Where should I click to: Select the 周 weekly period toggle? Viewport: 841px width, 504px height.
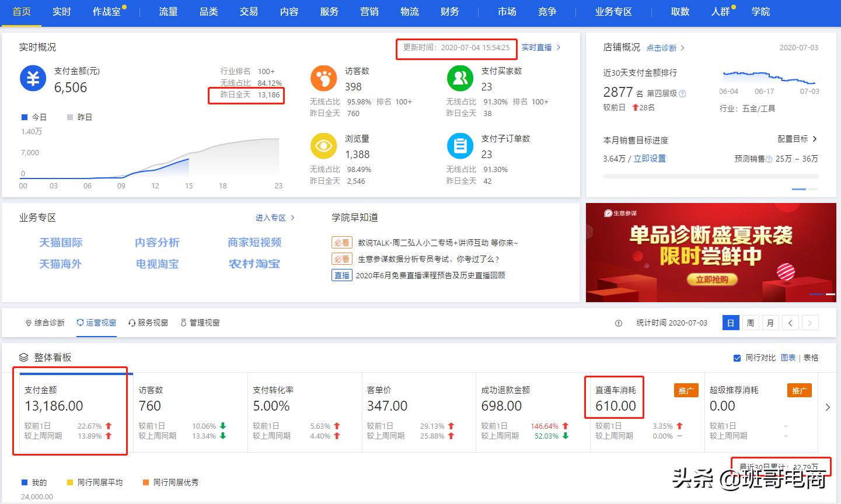pyautogui.click(x=751, y=323)
